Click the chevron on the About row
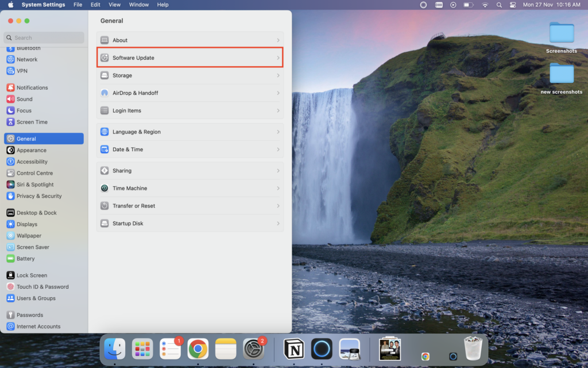 [x=278, y=40]
